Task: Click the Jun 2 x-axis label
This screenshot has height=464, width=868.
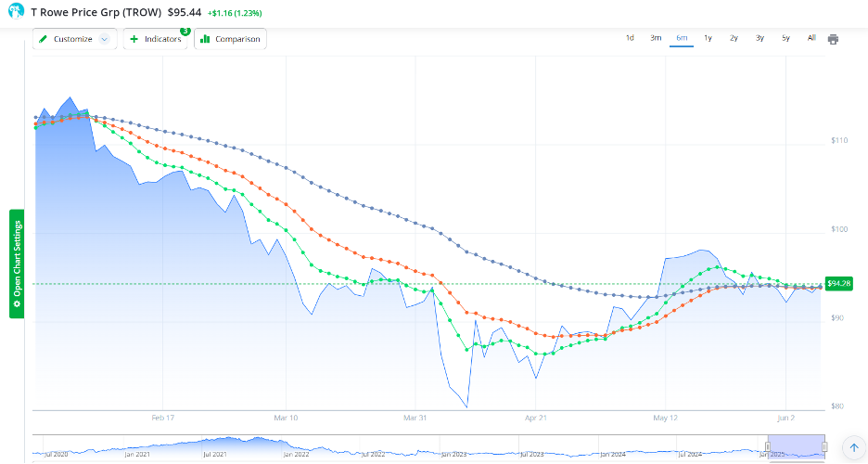Action: point(785,418)
